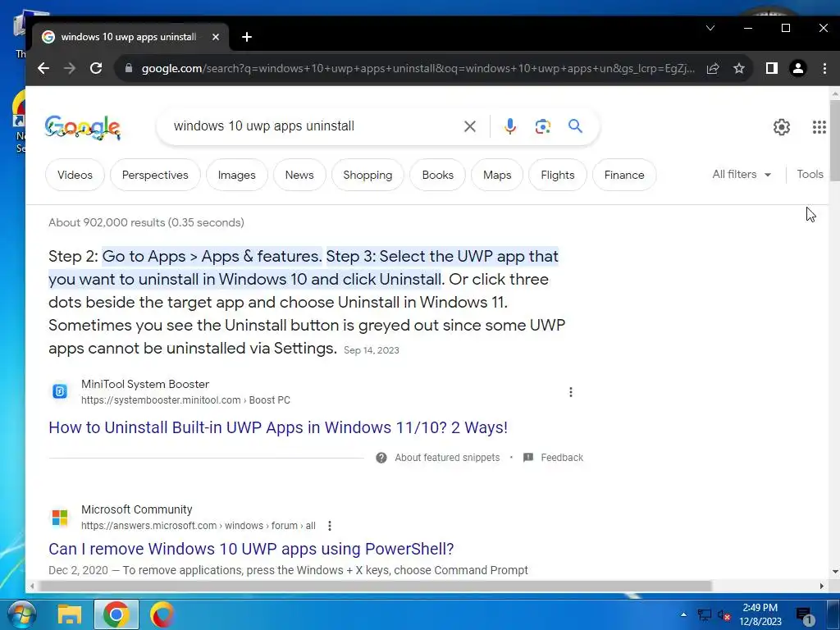This screenshot has width=840, height=630.
Task: Click the Microsoft Community logo icon
Action: [x=60, y=518]
